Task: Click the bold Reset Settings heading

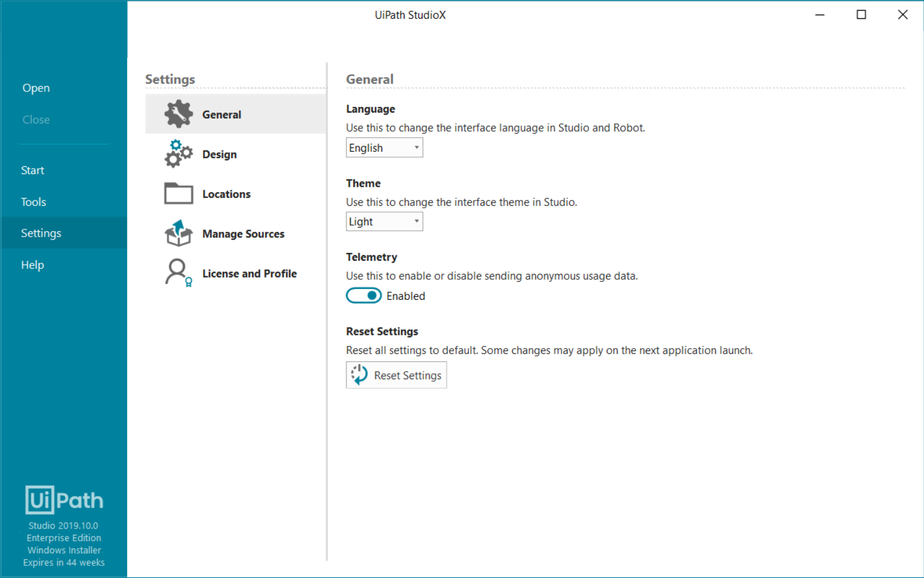Action: (382, 331)
